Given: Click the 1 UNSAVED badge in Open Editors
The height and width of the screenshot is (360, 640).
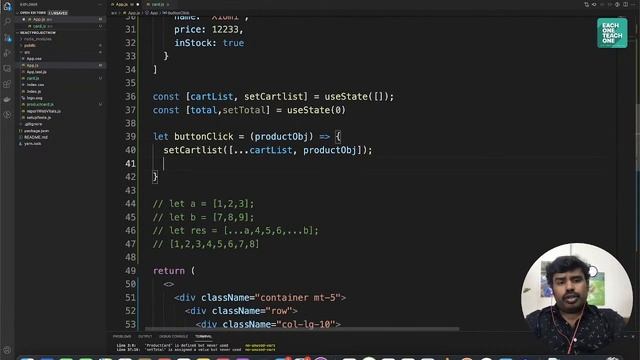Looking at the screenshot, I should coord(58,13).
